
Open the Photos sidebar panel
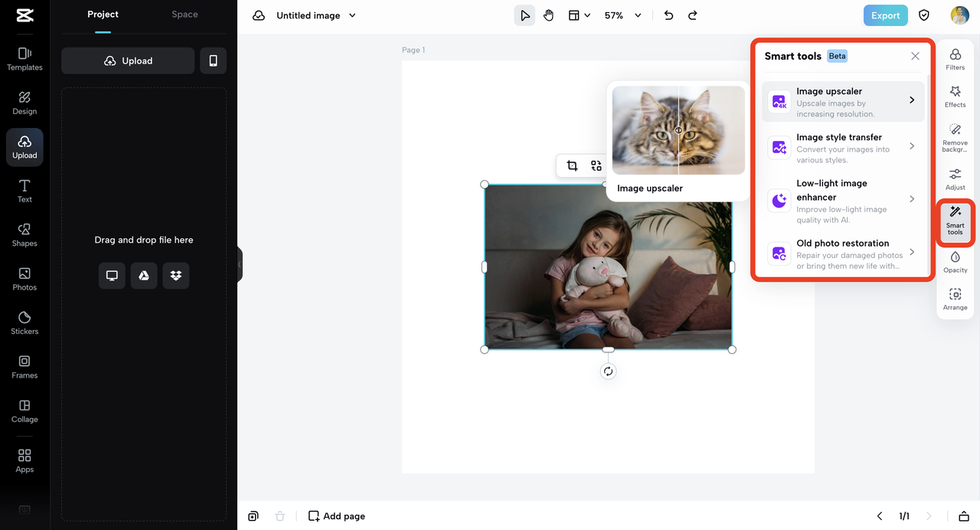[x=24, y=280]
